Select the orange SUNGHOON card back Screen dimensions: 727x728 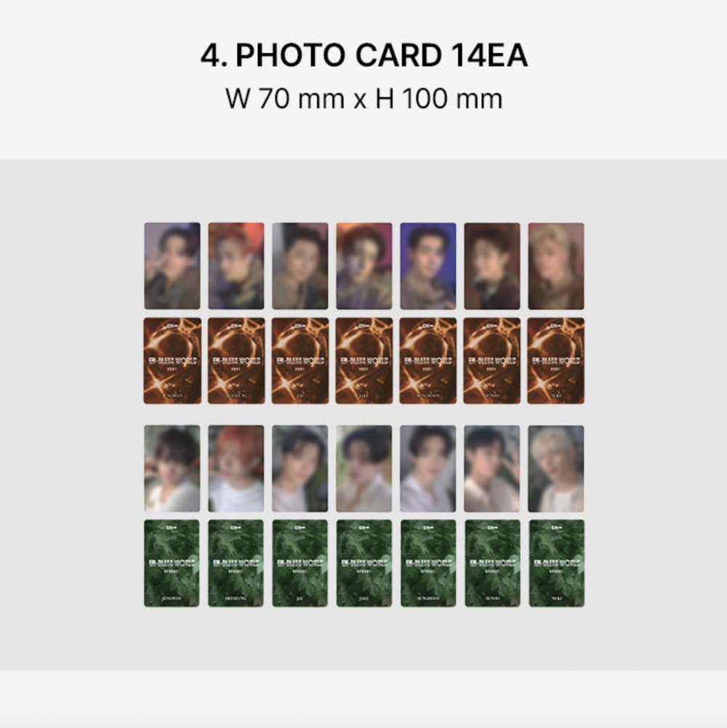click(428, 361)
